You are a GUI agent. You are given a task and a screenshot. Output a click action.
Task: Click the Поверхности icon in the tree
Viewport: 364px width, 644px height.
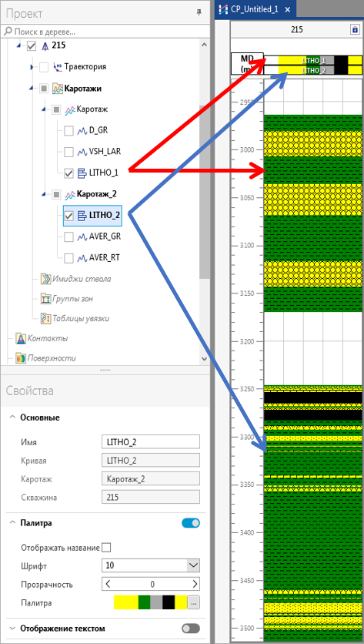21,358
